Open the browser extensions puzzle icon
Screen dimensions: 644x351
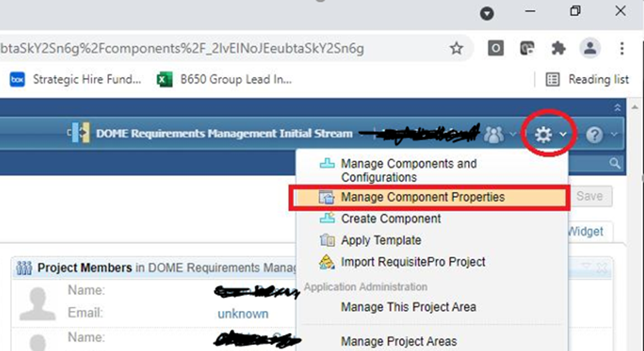click(558, 48)
